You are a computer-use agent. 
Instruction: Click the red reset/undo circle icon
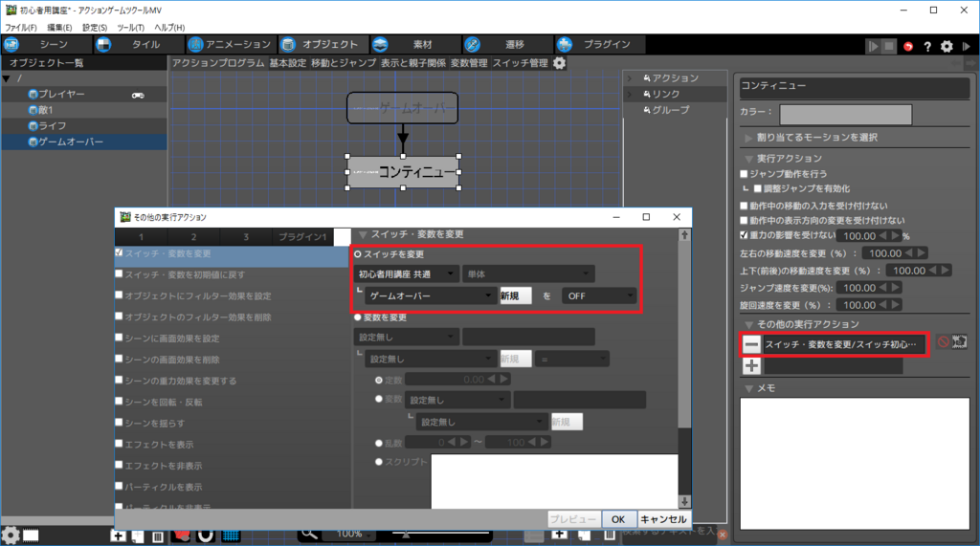point(908,46)
